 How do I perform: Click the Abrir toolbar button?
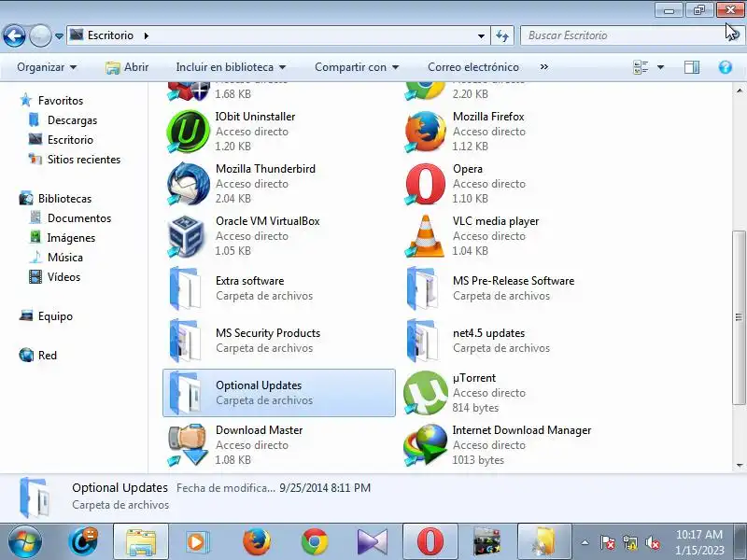[x=127, y=67]
